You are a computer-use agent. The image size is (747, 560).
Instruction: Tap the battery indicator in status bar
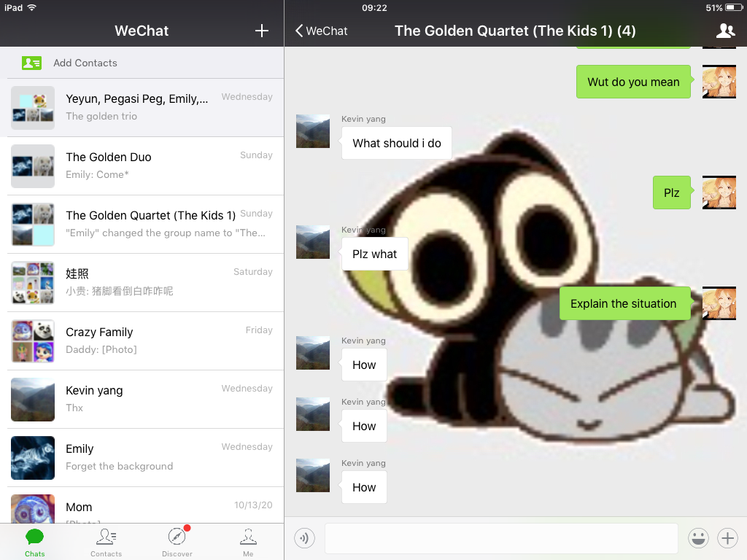(733, 7)
